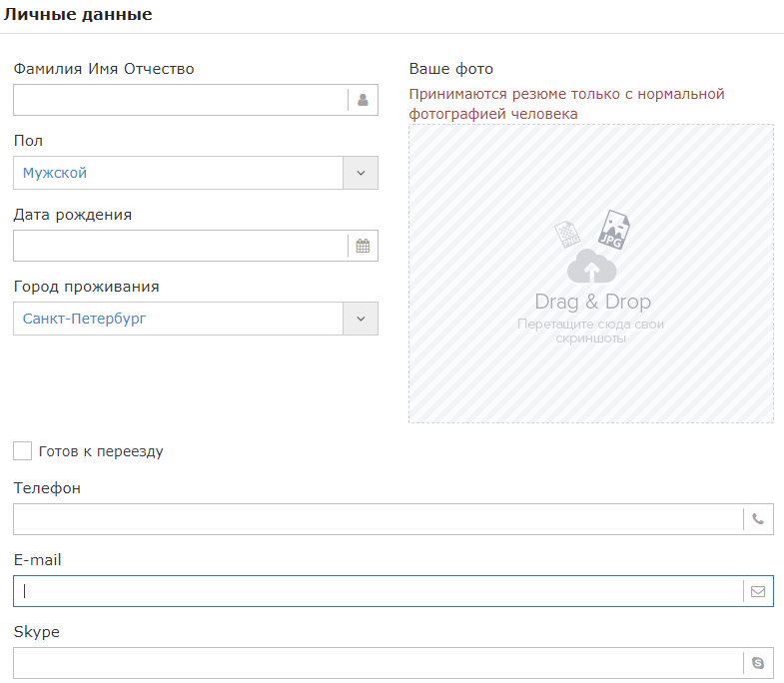This screenshot has height=683, width=784.
Task: Open the city select showing Санкт-Петербург
Action: (196, 319)
